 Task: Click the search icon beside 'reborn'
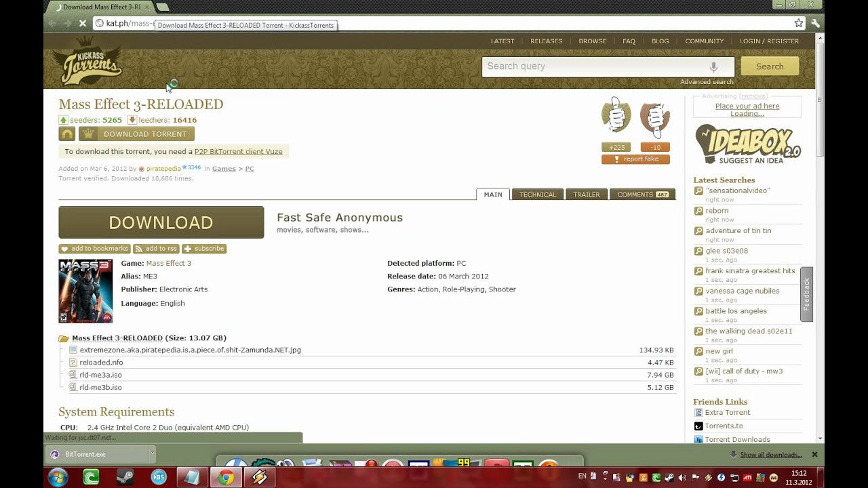tap(698, 211)
